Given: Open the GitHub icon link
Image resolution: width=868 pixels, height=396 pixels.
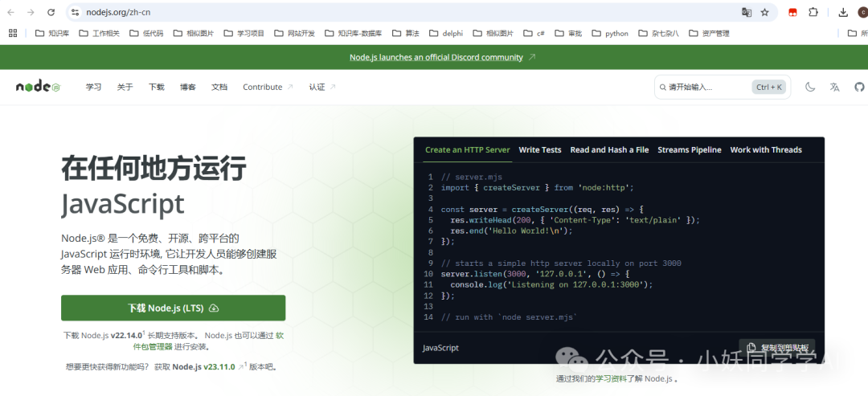Looking at the screenshot, I should (859, 87).
